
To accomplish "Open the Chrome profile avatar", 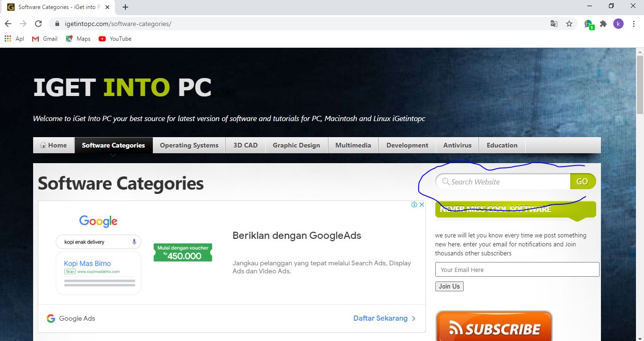I will [618, 24].
